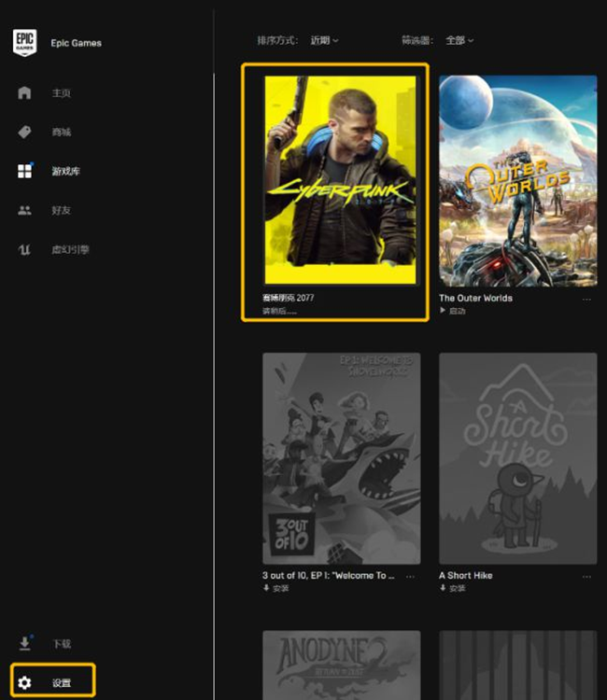Open the three-dot menu for A Short Hike

pos(587,576)
